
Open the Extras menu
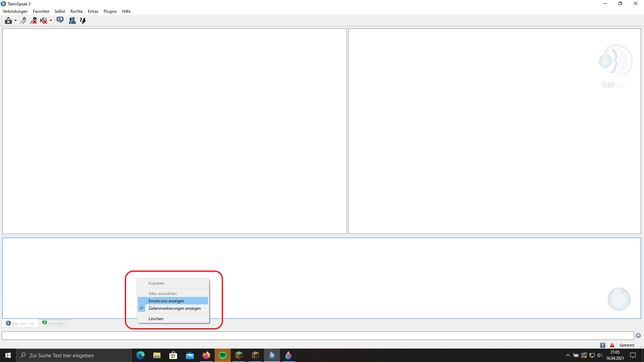pos(93,11)
